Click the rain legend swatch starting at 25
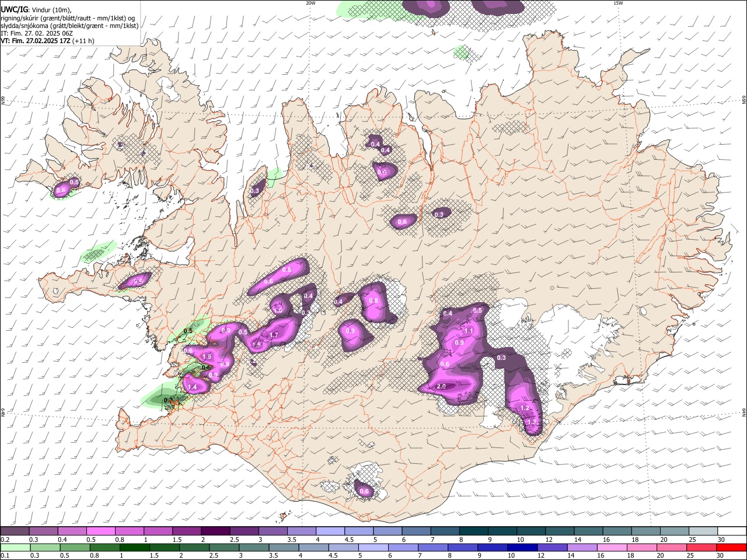The image size is (747, 560). pyautogui.click(x=701, y=547)
